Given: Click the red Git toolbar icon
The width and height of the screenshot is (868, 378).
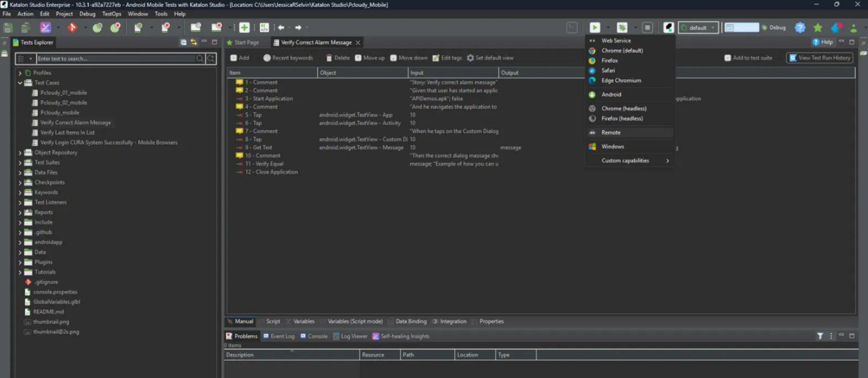Looking at the screenshot, I should click(72, 28).
